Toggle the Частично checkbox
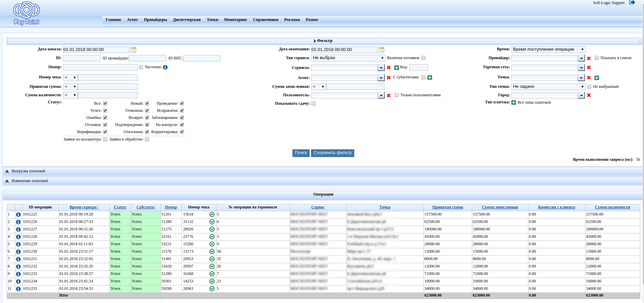 tap(141, 67)
